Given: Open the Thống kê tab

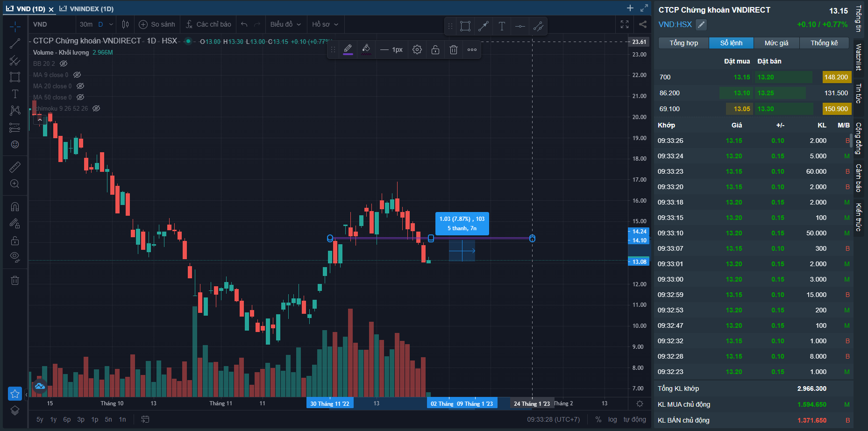Looking at the screenshot, I should pos(825,43).
